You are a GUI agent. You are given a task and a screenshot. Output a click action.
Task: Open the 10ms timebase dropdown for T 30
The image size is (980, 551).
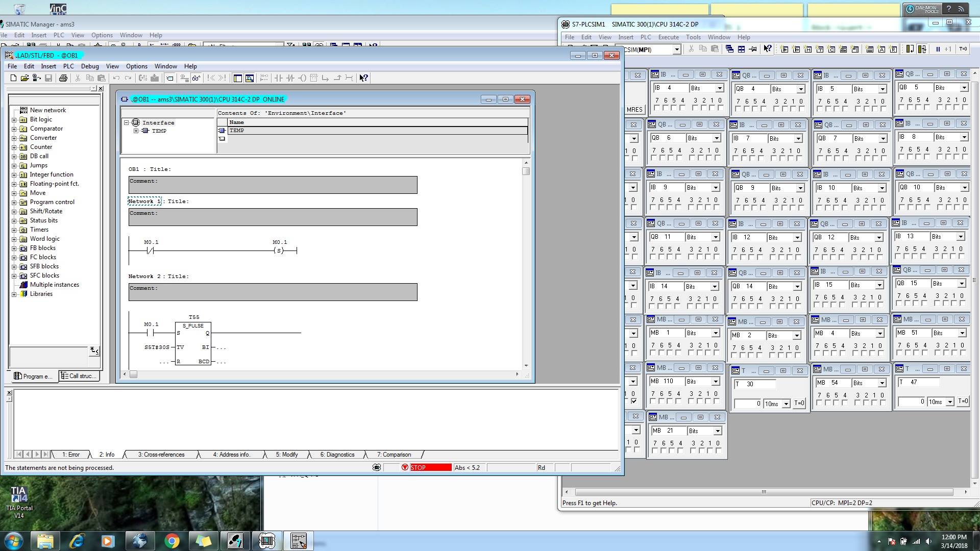coord(786,404)
